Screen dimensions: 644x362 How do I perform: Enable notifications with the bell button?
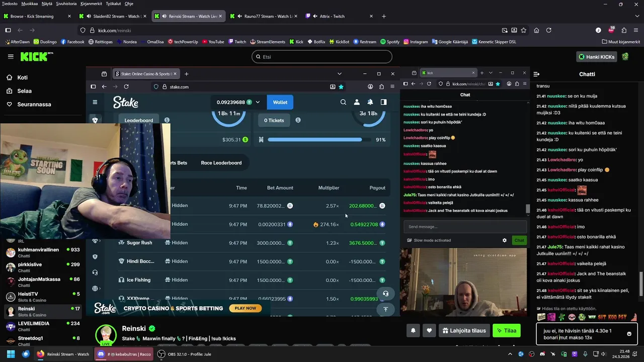413,330
